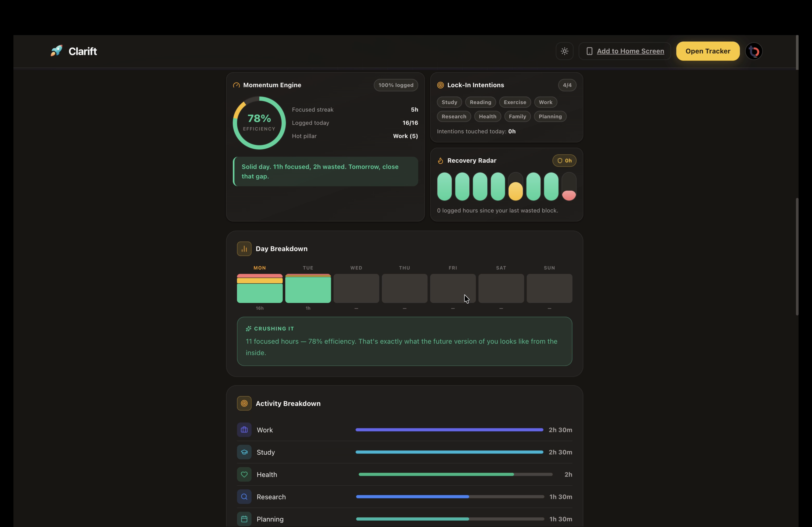Click the page vertical scrollbar thumb
Image resolution: width=812 pixels, height=527 pixels.
tap(797, 256)
